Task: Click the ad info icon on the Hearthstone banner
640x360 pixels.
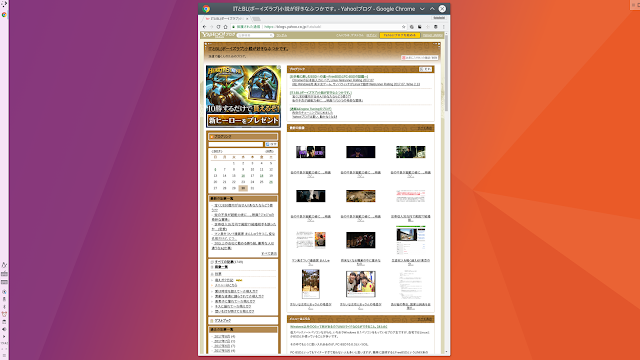Action: pyautogui.click(x=279, y=67)
